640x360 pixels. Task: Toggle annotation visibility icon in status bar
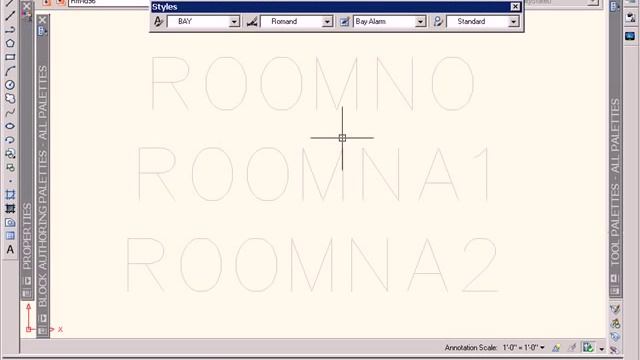click(556, 348)
